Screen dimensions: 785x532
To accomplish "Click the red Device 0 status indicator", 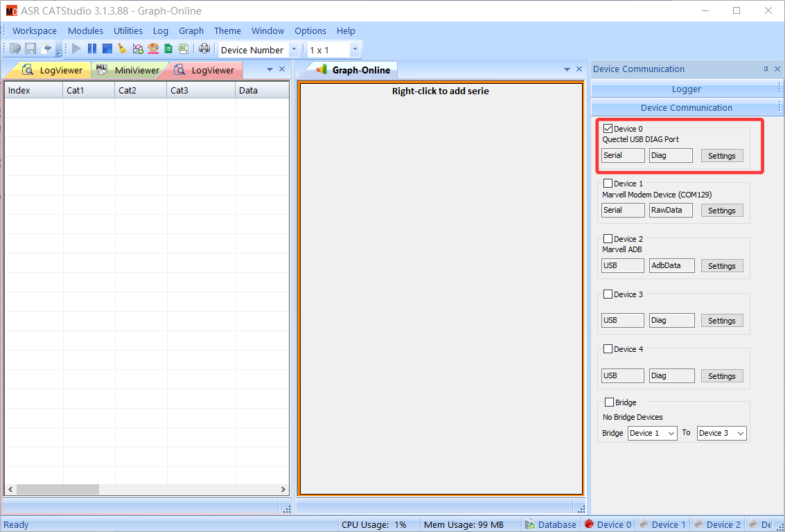I will [589, 524].
